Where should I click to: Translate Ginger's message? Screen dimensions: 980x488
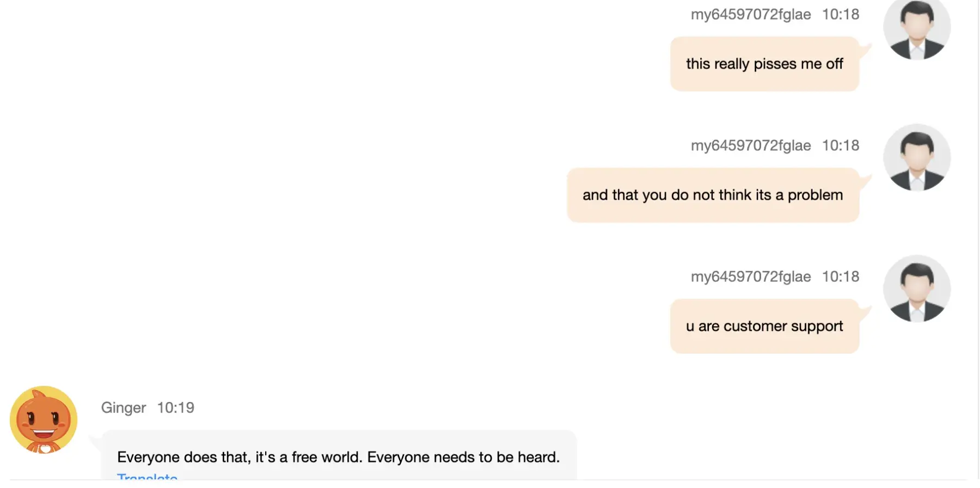click(x=147, y=477)
